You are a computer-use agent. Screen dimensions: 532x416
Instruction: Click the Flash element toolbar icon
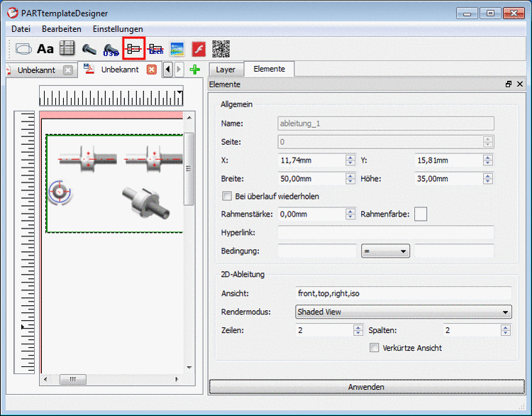click(199, 49)
